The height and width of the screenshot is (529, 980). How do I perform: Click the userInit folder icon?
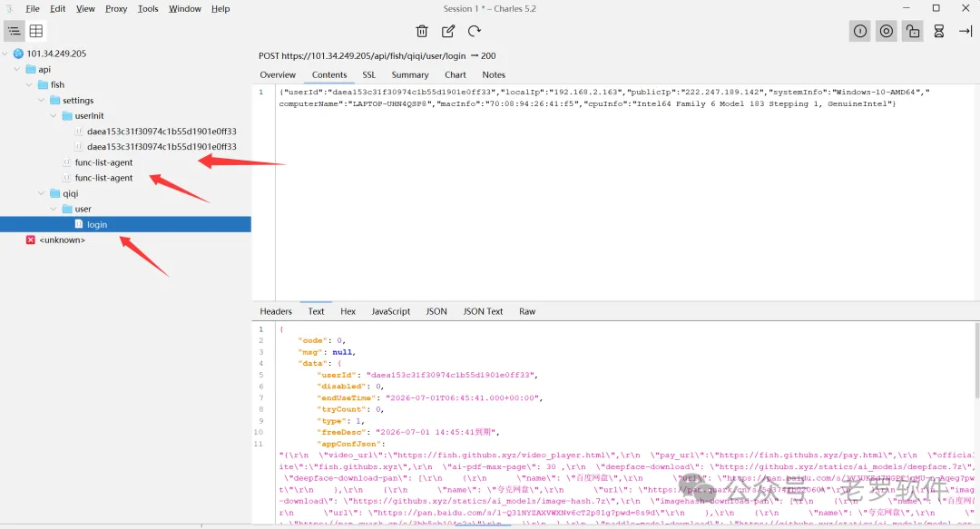point(67,115)
